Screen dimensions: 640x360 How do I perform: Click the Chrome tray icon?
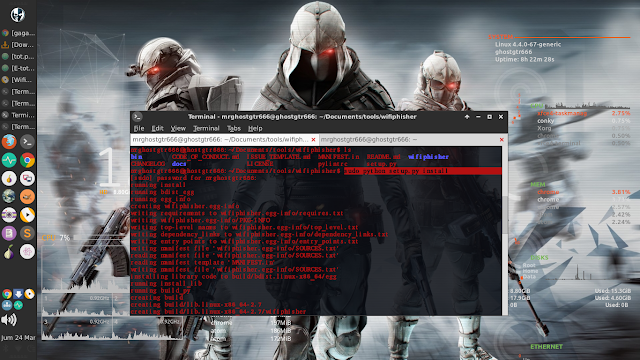pos(7,294)
